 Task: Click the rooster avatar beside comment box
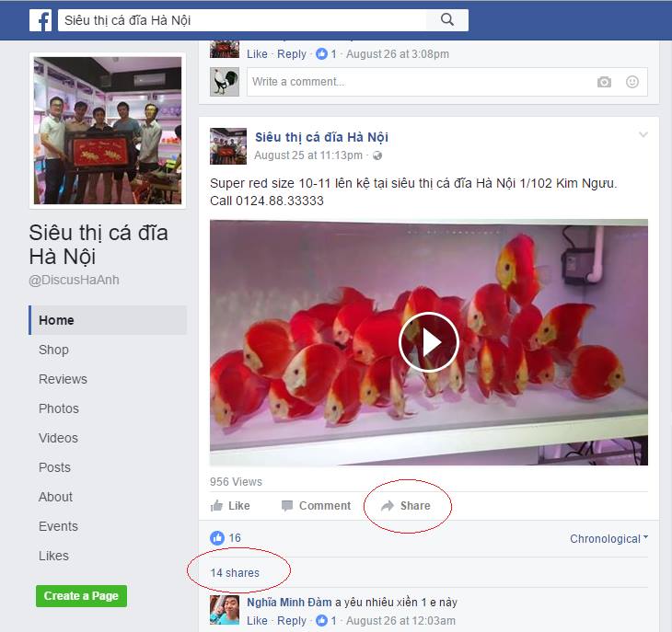(225, 82)
